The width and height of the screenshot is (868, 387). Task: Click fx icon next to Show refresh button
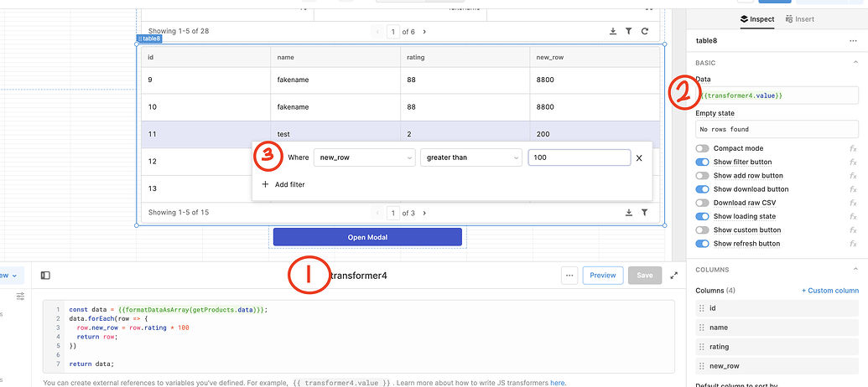pyautogui.click(x=853, y=244)
